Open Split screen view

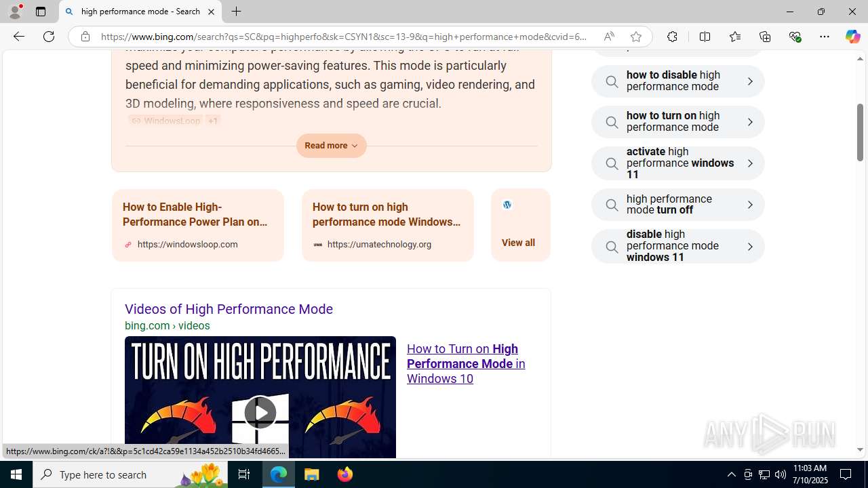pos(705,37)
